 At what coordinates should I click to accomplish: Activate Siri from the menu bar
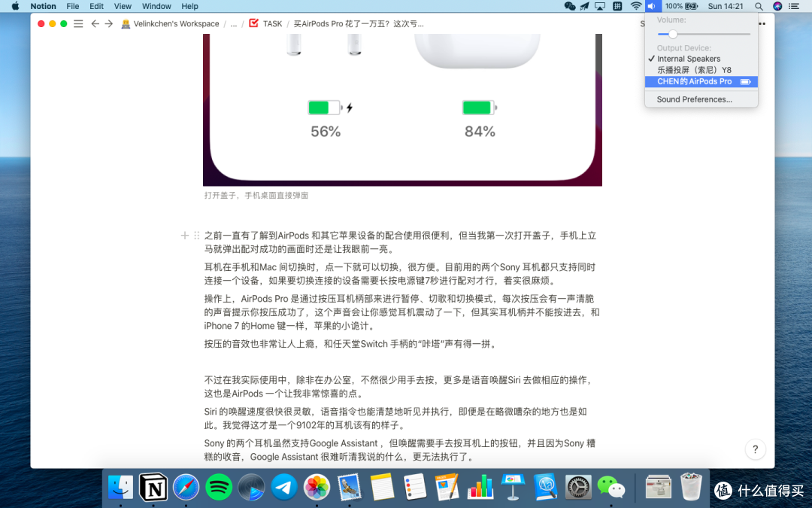click(777, 6)
